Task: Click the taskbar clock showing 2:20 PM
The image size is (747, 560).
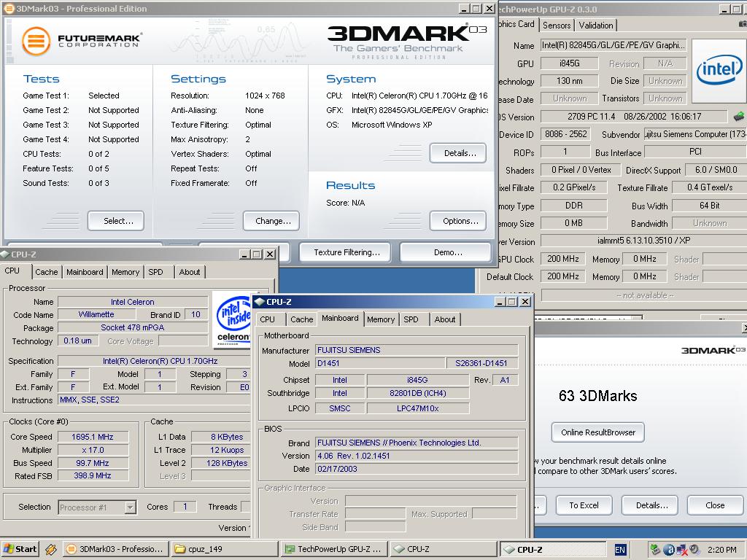Action: click(x=721, y=550)
